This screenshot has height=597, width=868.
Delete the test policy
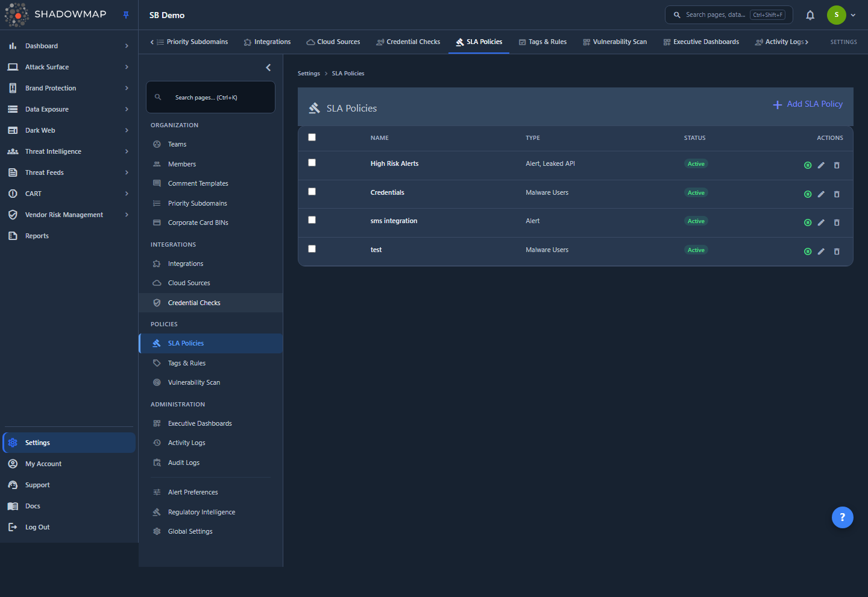(837, 251)
